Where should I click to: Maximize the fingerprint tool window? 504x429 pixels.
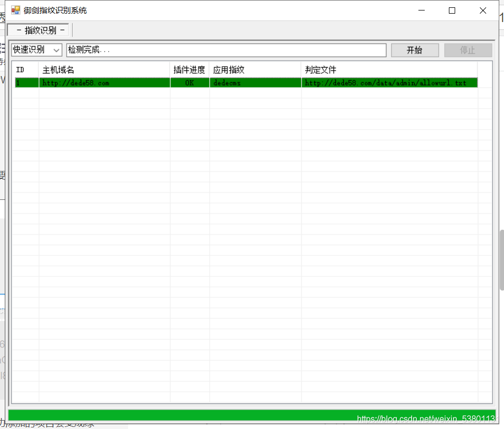click(x=452, y=10)
